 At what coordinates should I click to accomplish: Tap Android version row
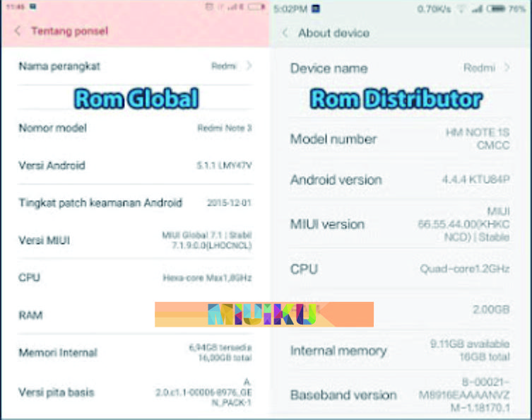pyautogui.click(x=400, y=180)
